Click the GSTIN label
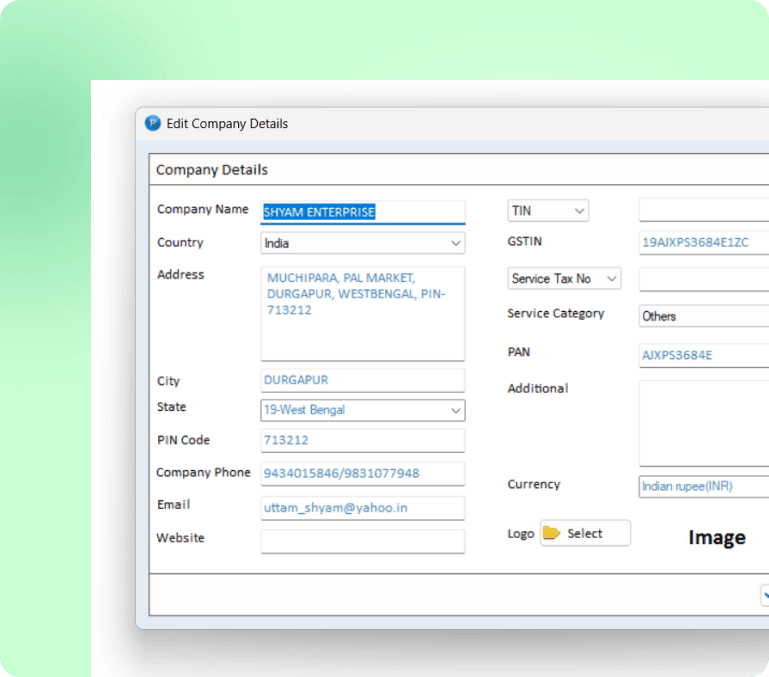Screen dimensions: 769x677 click(525, 241)
